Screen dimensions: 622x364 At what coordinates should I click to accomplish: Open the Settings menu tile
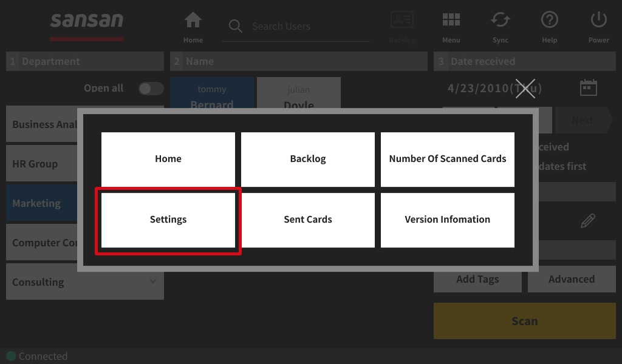pos(168,220)
